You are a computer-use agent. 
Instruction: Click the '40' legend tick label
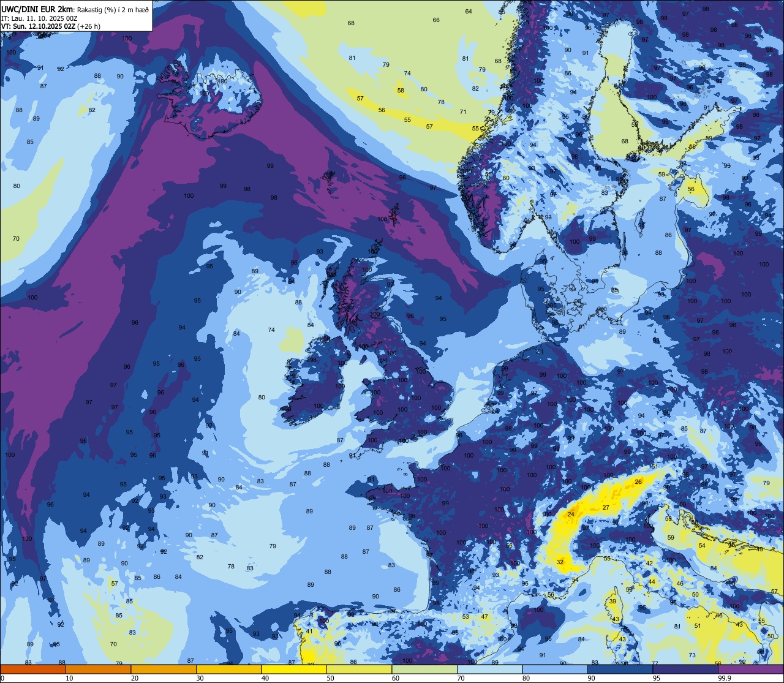point(265,678)
